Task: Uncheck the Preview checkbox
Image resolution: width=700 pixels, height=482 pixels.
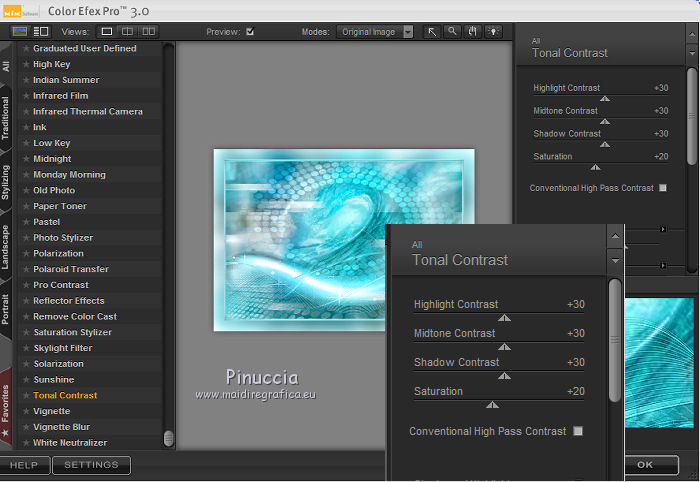Action: coord(250,31)
